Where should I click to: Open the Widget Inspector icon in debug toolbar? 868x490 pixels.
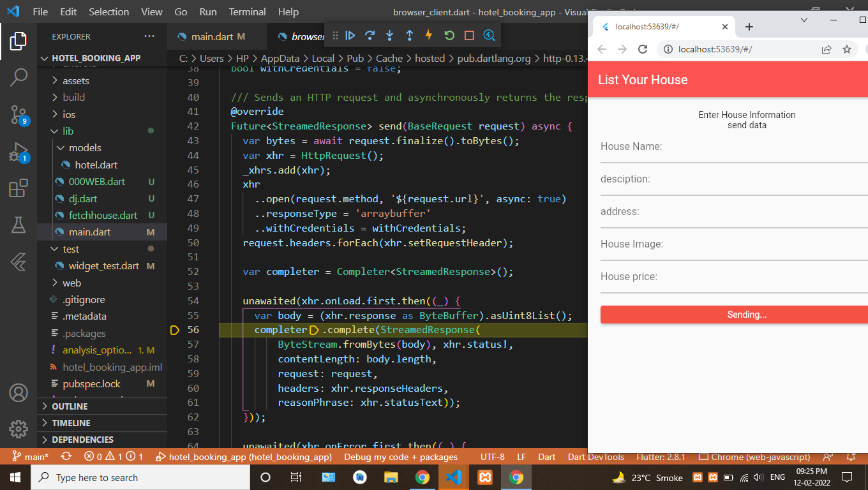pyautogui.click(x=489, y=36)
